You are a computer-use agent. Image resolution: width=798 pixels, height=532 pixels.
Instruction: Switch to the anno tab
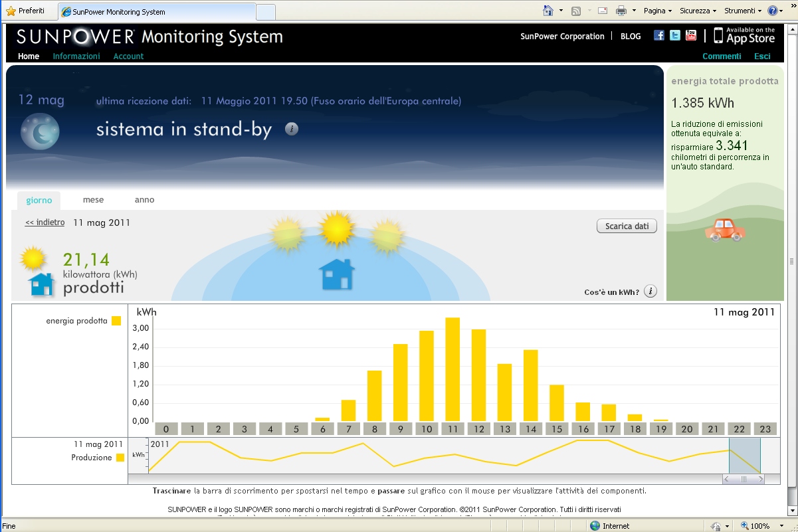[144, 199]
